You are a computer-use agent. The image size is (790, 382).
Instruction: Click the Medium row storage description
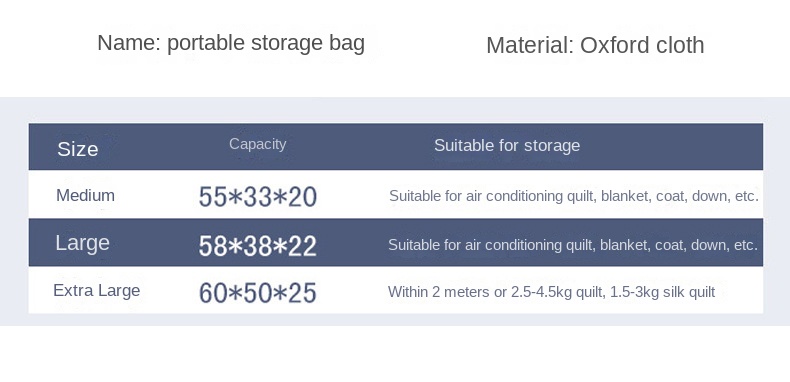pyautogui.click(x=574, y=196)
